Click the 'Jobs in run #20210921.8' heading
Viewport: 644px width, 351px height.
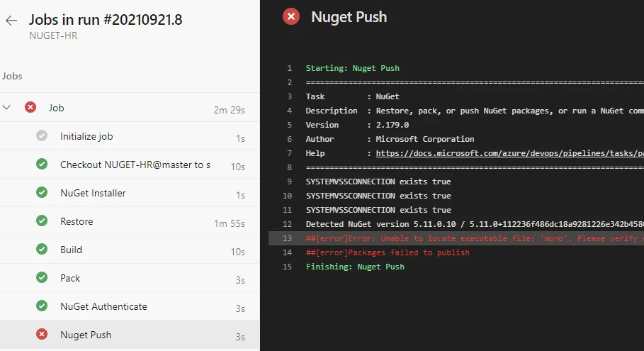coord(106,20)
